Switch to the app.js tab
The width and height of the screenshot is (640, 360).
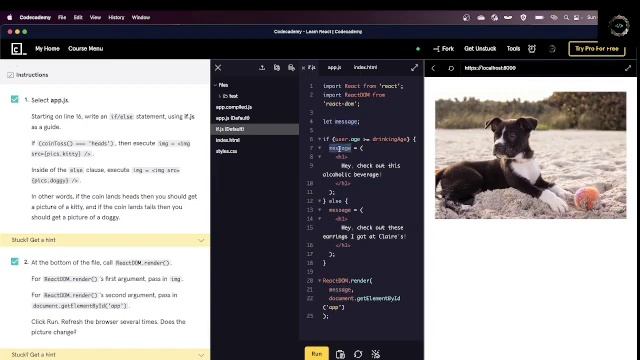(x=334, y=68)
